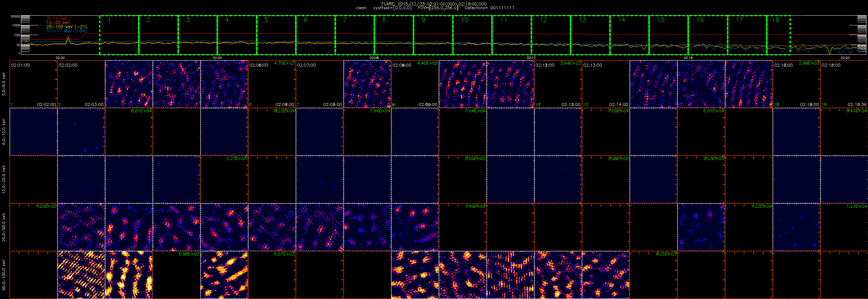Click the green '1.20E+05' peak value
The width and height of the screenshot is (868, 299).
pos(46,206)
